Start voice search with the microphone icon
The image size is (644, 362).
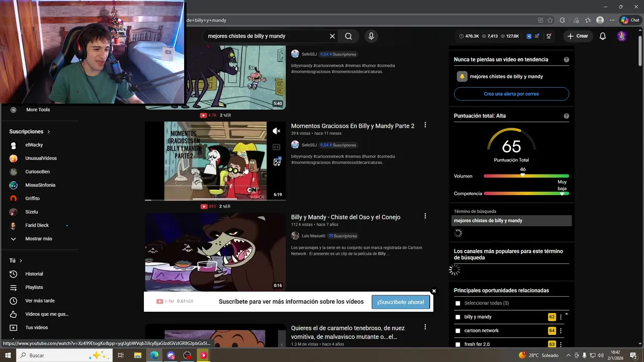(x=371, y=36)
